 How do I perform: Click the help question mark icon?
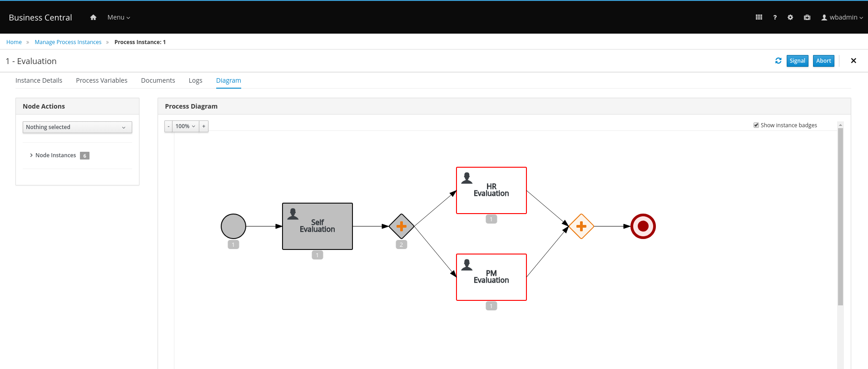click(775, 17)
